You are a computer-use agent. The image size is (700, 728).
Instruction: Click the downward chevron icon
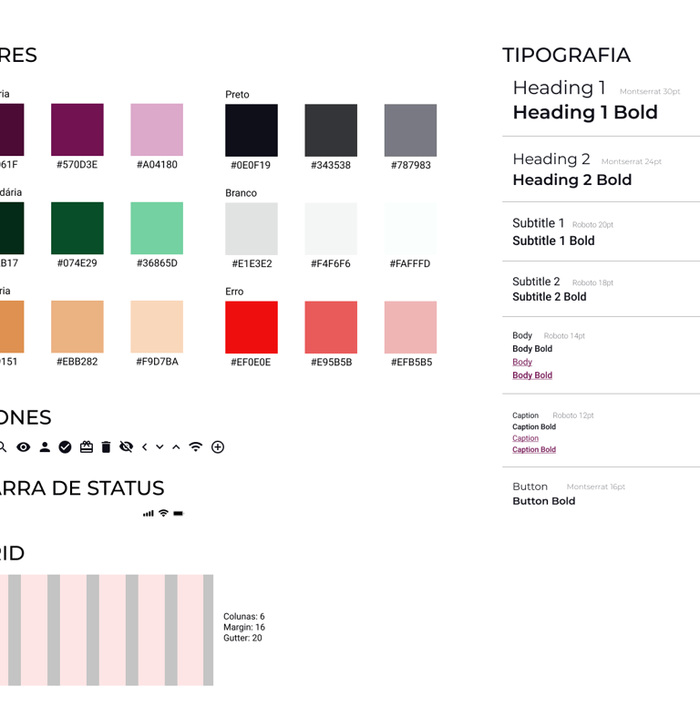coord(160,447)
